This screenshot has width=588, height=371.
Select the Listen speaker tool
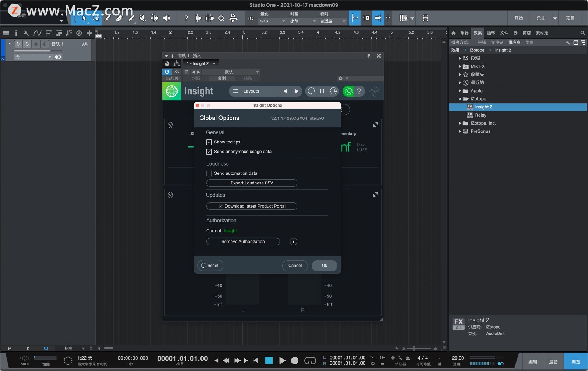pos(167,18)
